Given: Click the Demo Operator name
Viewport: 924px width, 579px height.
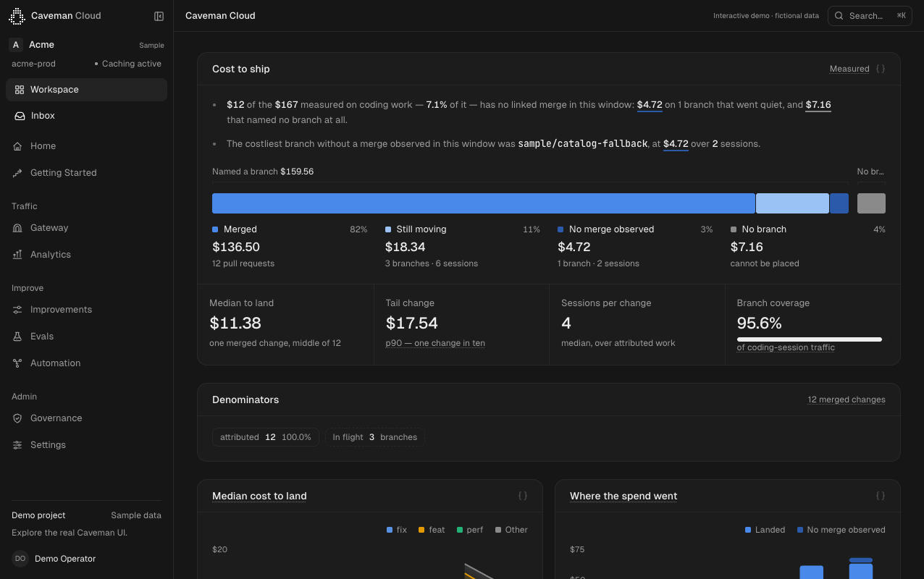Looking at the screenshot, I should 65,559.
